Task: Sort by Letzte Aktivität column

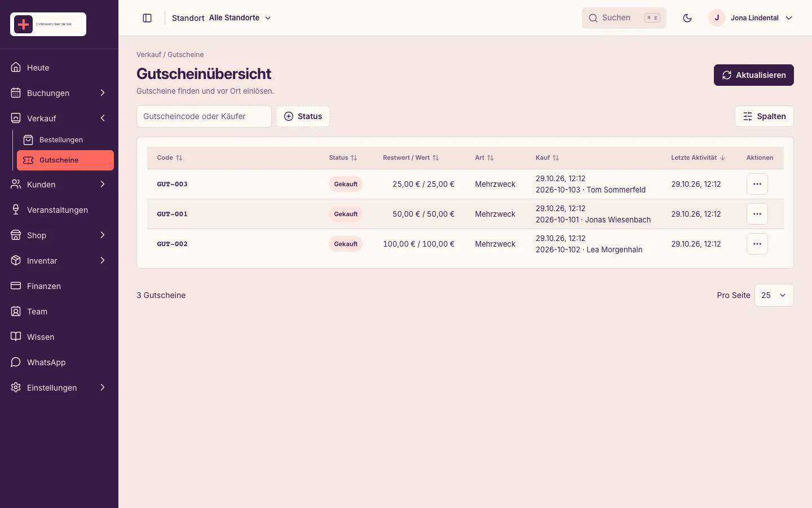Action: point(698,158)
